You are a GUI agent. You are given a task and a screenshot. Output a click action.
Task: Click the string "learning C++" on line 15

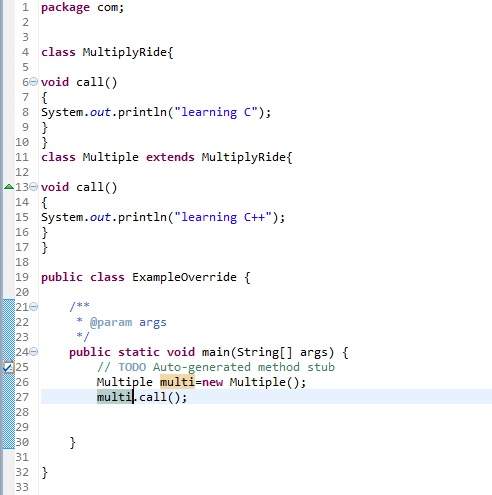(x=223, y=218)
